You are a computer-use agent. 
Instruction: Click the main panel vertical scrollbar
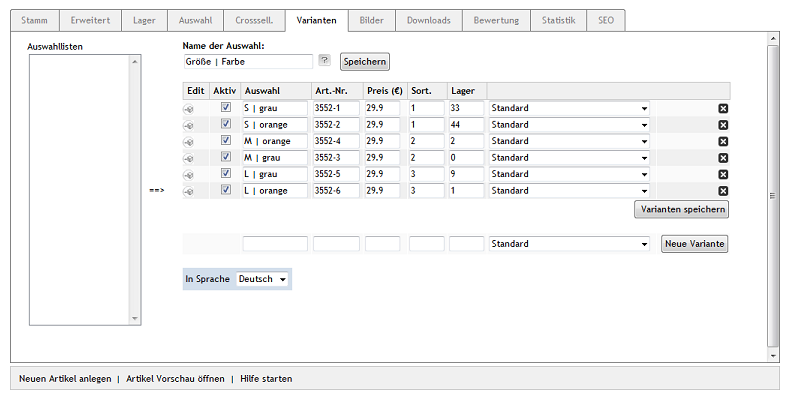coord(772,196)
